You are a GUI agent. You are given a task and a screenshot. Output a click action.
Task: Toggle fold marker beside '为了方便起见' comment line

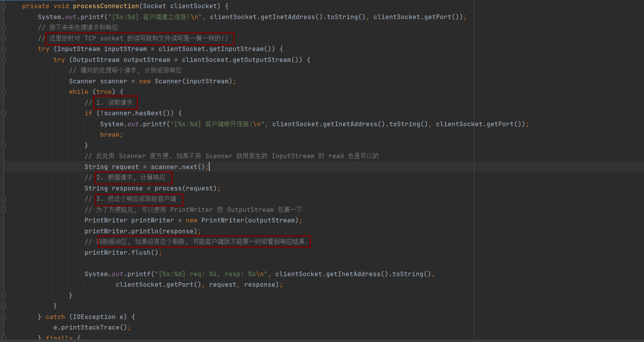(4, 210)
